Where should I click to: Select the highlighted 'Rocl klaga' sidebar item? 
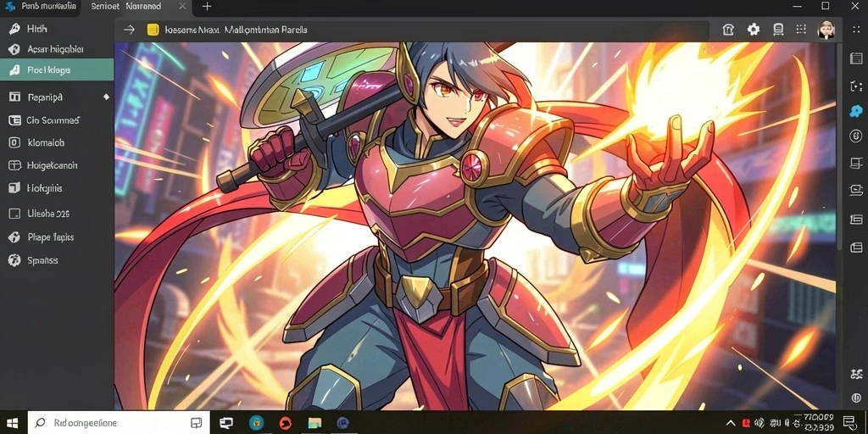coord(57,70)
